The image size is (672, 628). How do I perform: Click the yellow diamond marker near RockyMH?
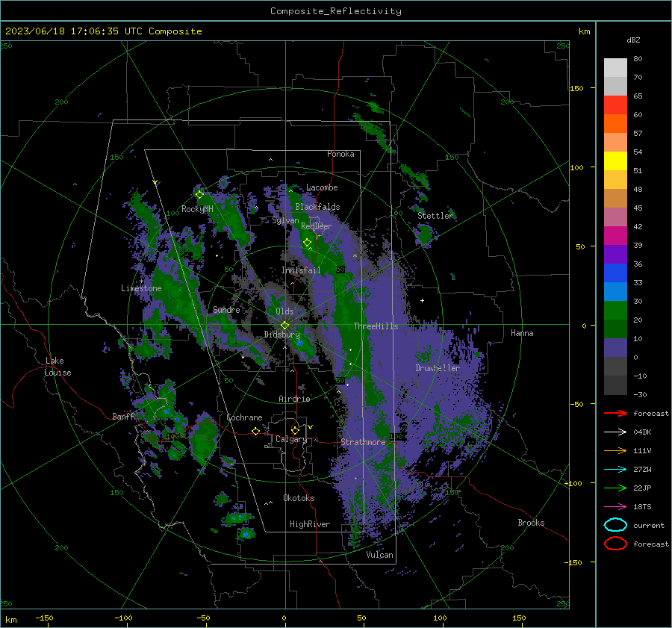199,195
